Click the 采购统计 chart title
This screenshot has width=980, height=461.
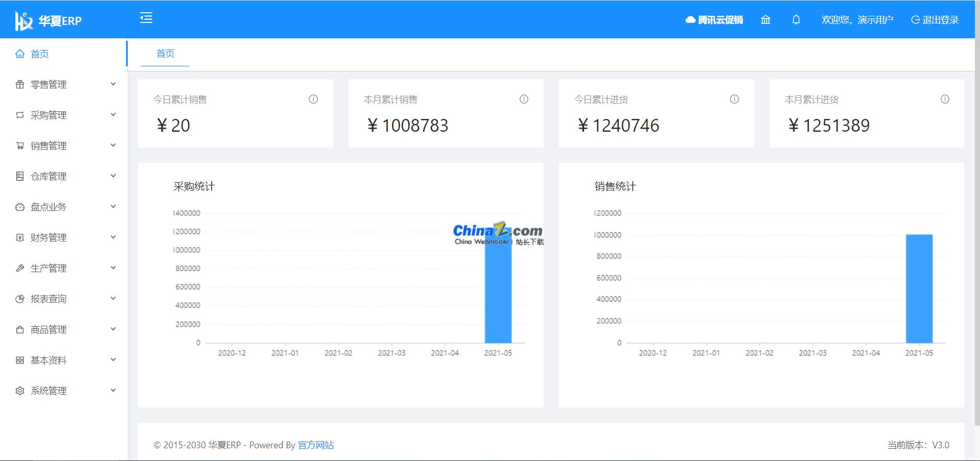pos(194,187)
